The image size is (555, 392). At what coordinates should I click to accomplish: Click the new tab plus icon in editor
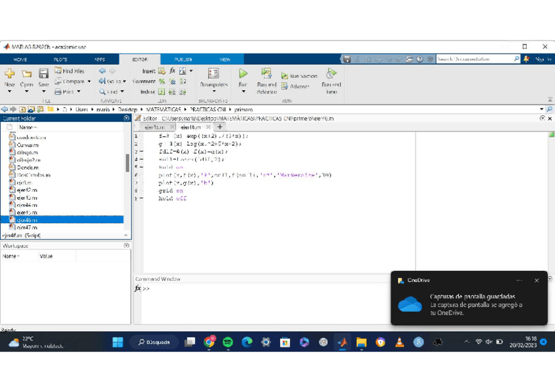pyautogui.click(x=220, y=127)
